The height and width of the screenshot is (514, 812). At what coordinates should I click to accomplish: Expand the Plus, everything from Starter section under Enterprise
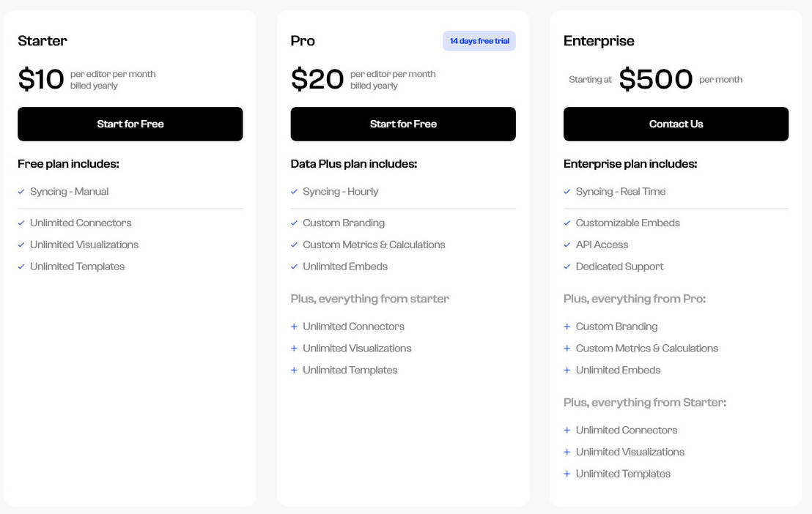(644, 402)
